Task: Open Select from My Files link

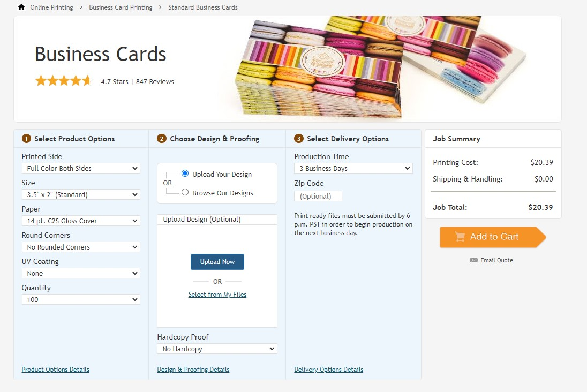Action: [217, 295]
